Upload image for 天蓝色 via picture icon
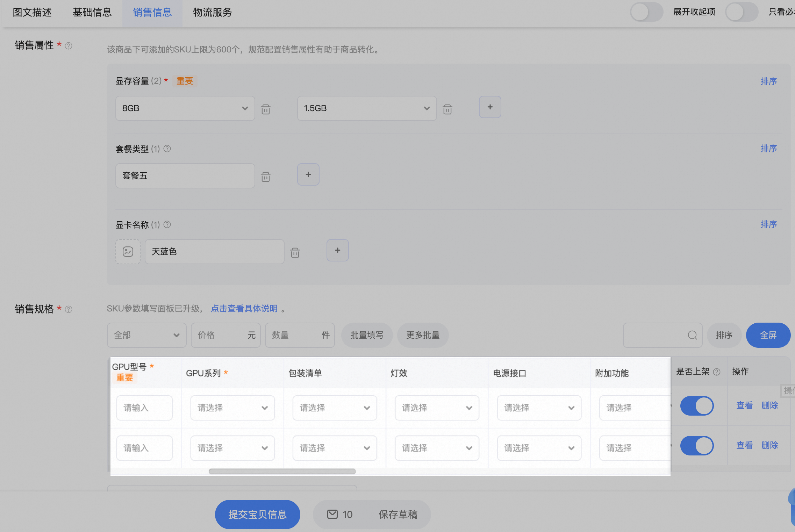Image resolution: width=795 pixels, height=532 pixels. click(x=128, y=252)
